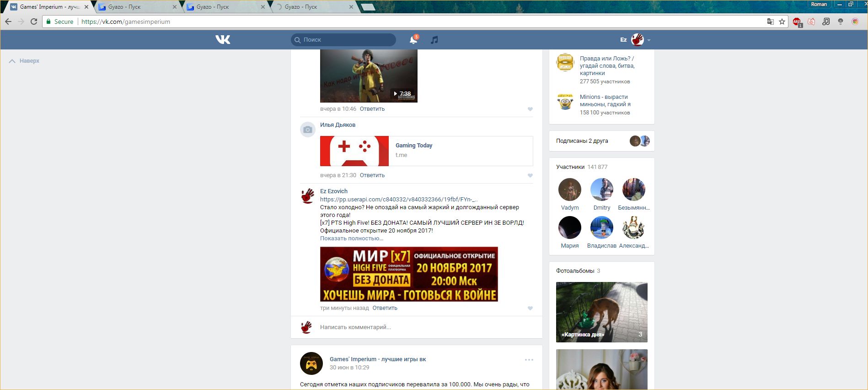
Task: Click the translate page icon
Action: point(770,22)
